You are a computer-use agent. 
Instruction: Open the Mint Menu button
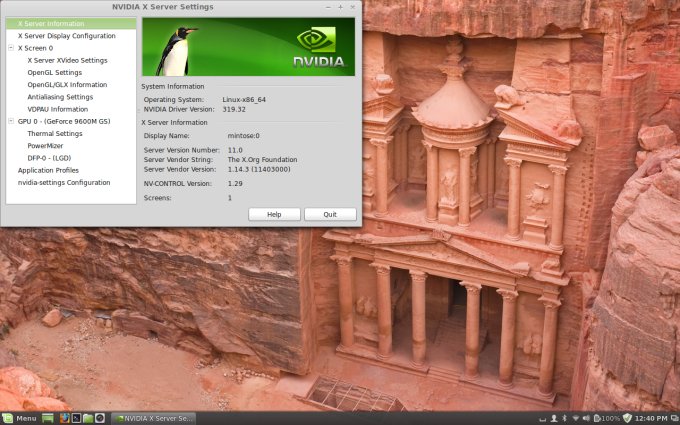click(19, 418)
